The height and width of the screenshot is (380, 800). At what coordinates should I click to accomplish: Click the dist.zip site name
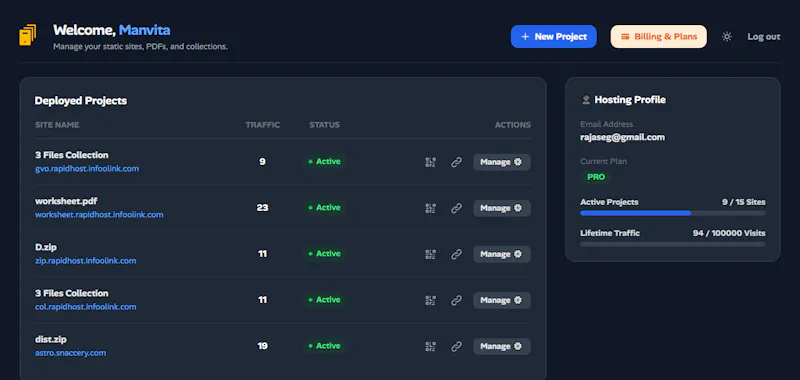(x=51, y=339)
